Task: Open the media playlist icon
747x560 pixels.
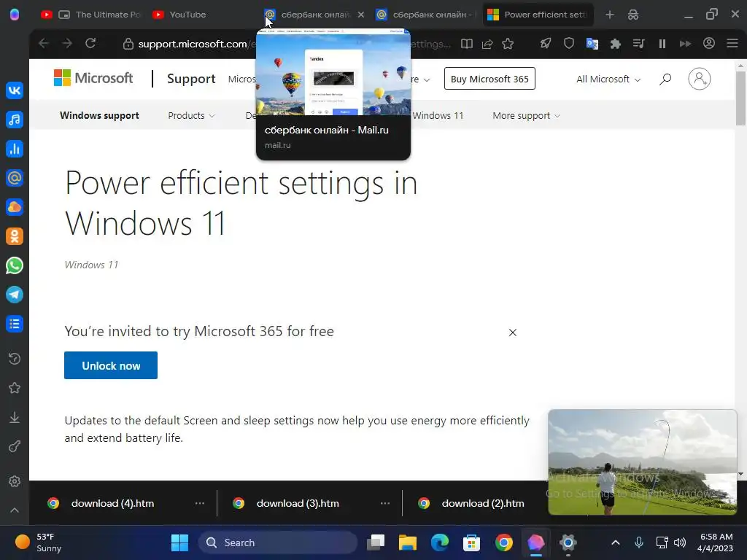Action: click(x=639, y=44)
